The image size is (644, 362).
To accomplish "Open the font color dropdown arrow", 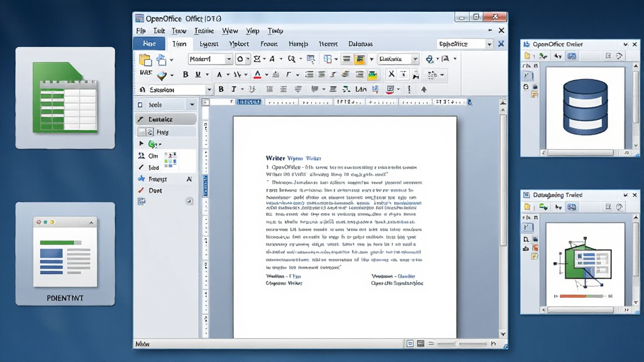I will pyautogui.click(x=266, y=75).
